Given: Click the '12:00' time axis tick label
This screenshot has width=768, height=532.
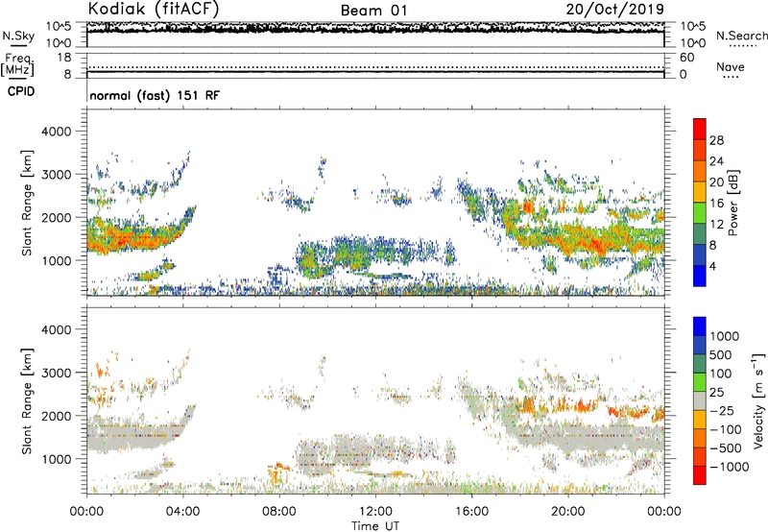Looking at the screenshot, I should 375,512.
